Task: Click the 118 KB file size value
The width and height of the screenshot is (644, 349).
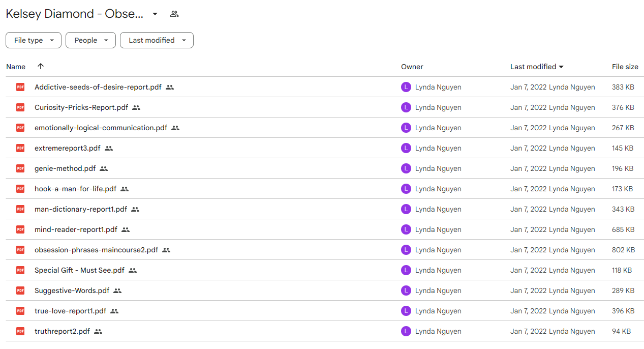Action: pyautogui.click(x=622, y=270)
